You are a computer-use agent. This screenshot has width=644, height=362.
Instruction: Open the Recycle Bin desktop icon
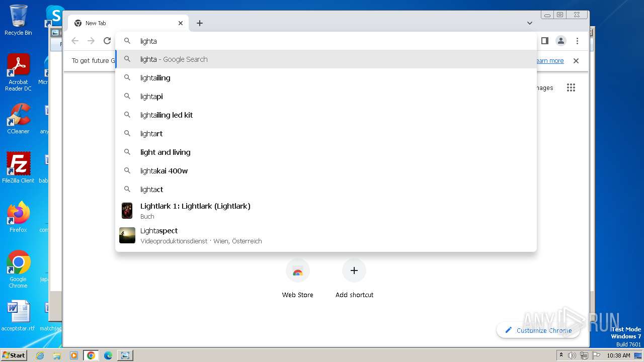(x=18, y=20)
